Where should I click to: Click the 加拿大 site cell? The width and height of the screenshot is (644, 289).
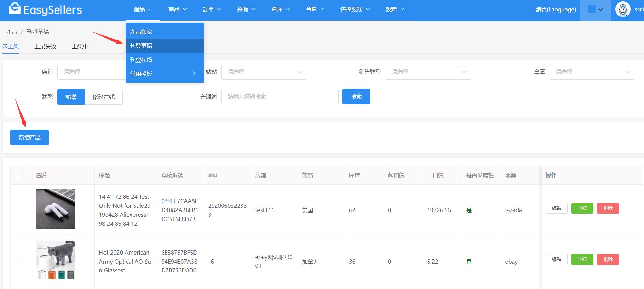pyautogui.click(x=310, y=262)
